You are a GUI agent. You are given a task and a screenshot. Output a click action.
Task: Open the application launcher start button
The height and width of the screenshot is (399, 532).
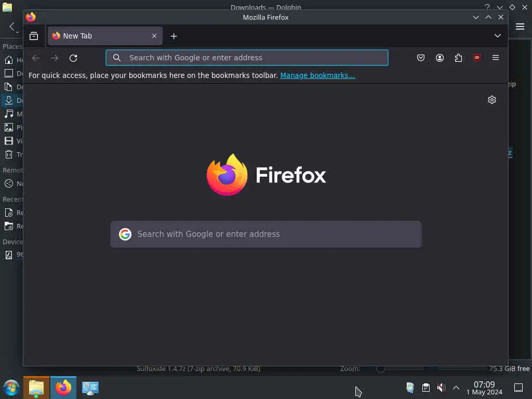point(11,388)
